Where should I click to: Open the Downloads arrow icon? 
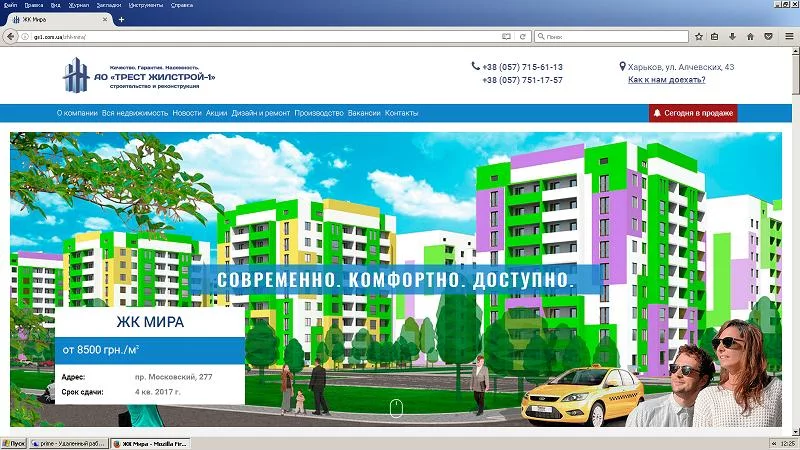pos(732,37)
